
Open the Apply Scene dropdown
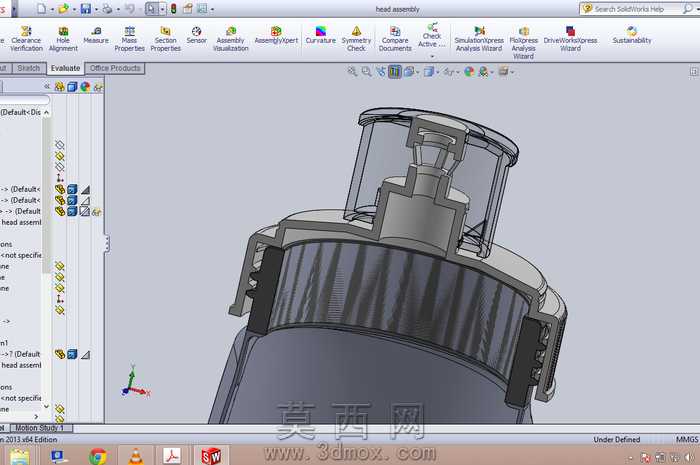492,72
